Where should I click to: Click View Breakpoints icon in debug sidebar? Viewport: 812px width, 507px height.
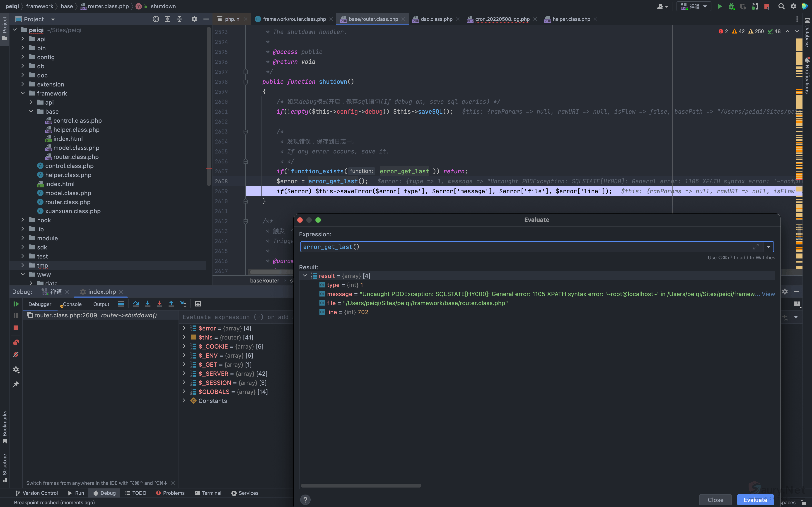[x=16, y=342]
